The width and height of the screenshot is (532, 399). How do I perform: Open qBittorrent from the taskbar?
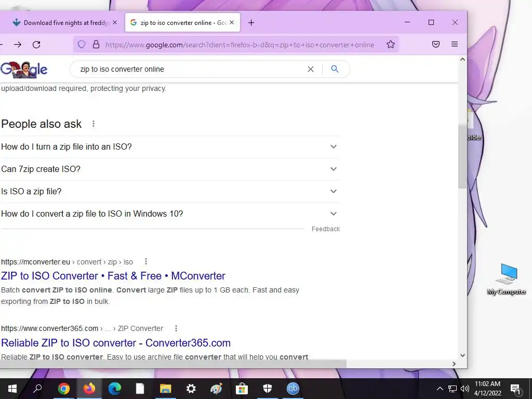(x=293, y=389)
